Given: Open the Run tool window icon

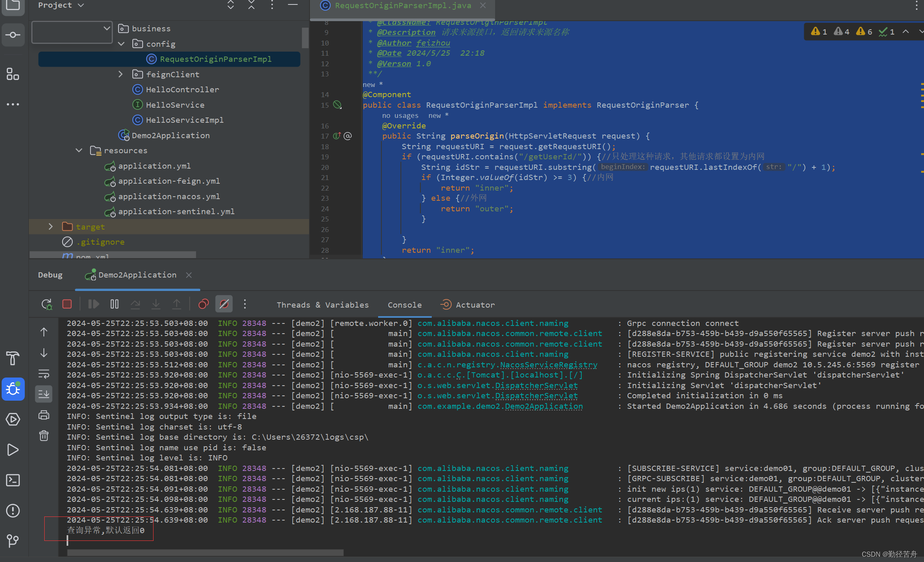Looking at the screenshot, I should click(13, 450).
